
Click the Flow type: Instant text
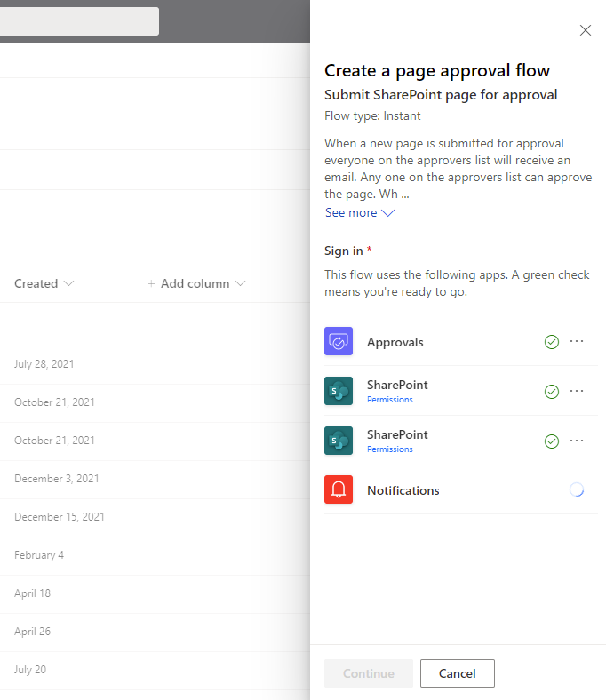372,116
